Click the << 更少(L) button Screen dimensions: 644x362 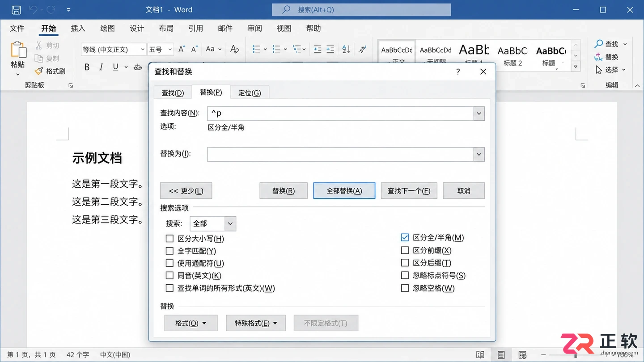pos(186,191)
